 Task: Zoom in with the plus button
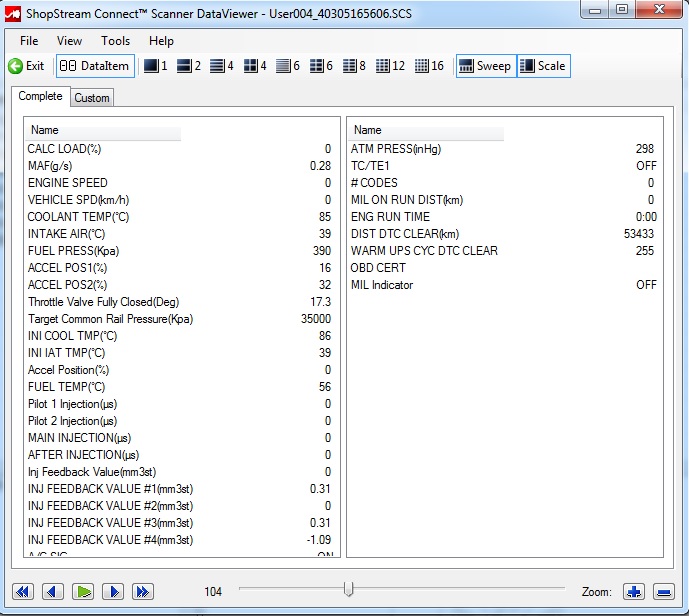(x=634, y=591)
